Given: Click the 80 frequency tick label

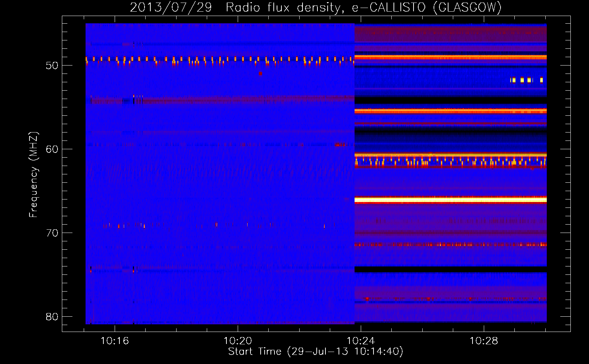Looking at the screenshot, I should pyautogui.click(x=52, y=317).
